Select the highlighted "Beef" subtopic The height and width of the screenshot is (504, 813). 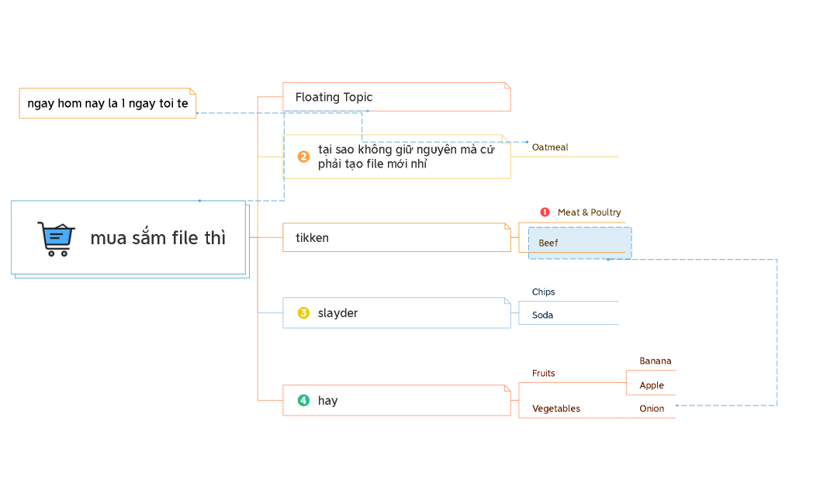coord(548,243)
